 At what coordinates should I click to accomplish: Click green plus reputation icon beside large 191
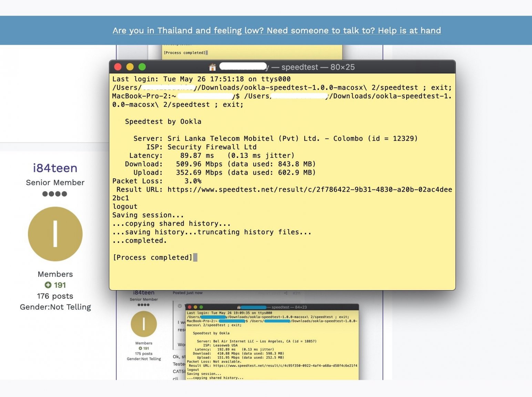pos(48,285)
